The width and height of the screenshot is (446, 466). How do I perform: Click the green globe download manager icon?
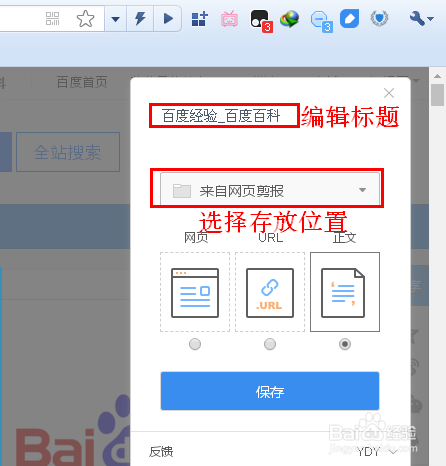click(x=289, y=19)
